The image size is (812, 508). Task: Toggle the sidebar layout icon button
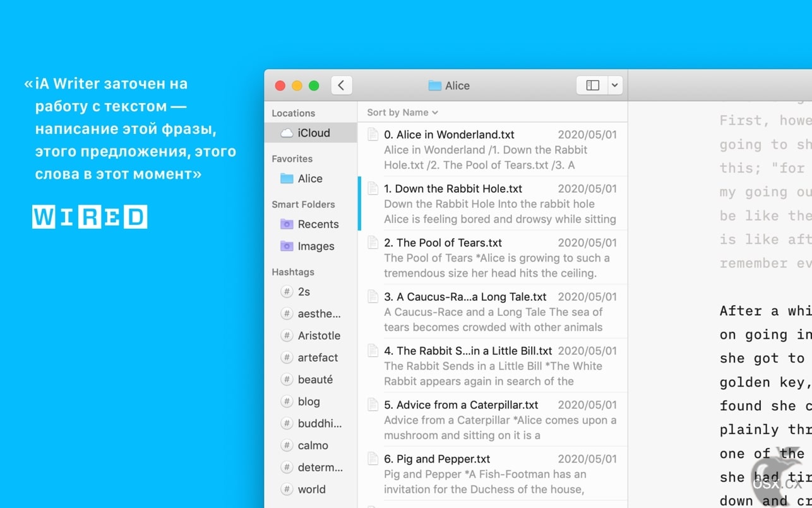[x=592, y=85]
